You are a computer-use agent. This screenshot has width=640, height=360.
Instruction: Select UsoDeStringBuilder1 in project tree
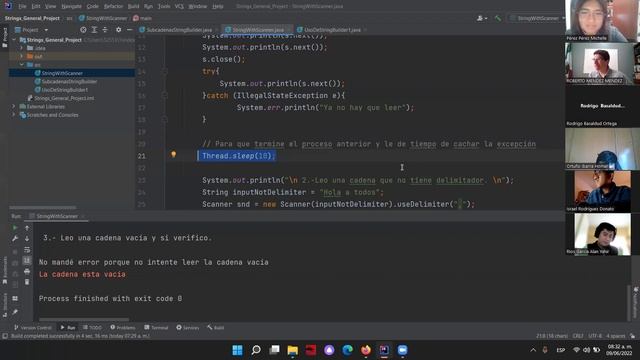[64, 90]
